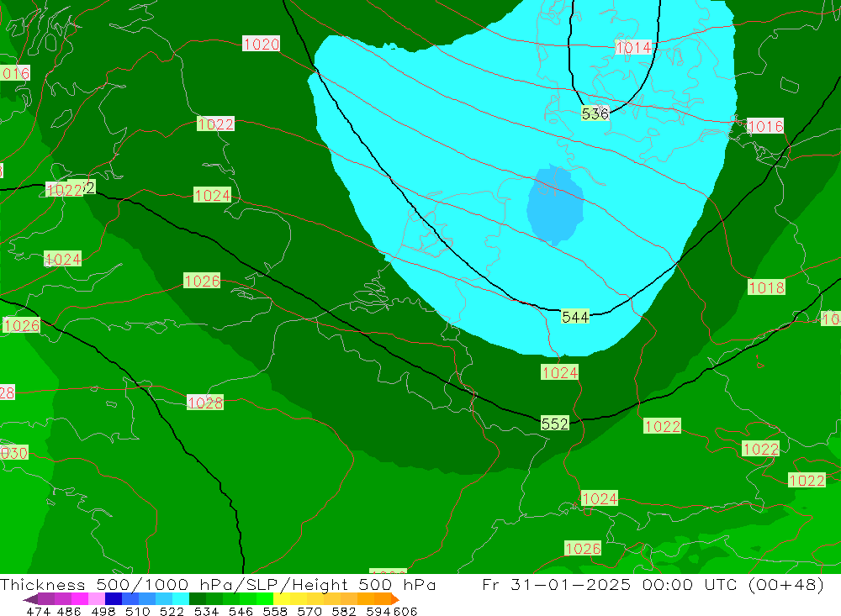Click the small blue patch inside the cyan area

point(555,205)
